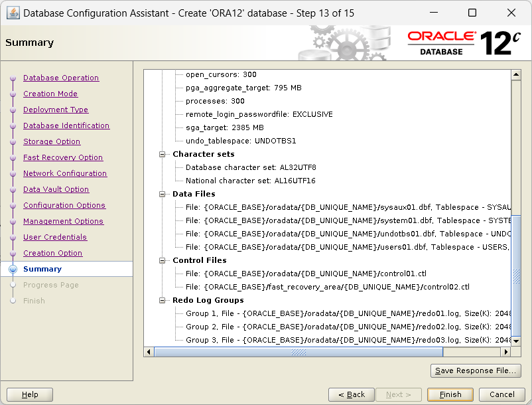This screenshot has width=532, height=405.
Task: Select the Group 1 redo01.log row
Action: click(348, 313)
